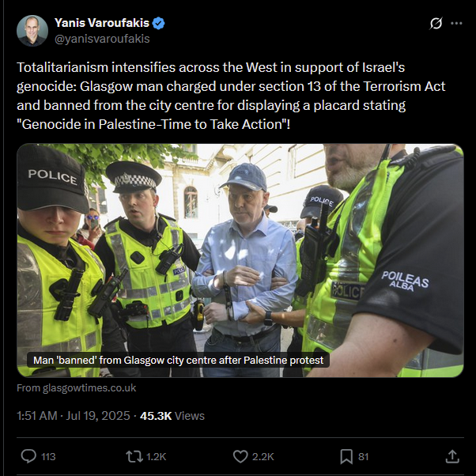Open the police arrest article image
The height and width of the screenshot is (476, 476).
pyautogui.click(x=240, y=260)
